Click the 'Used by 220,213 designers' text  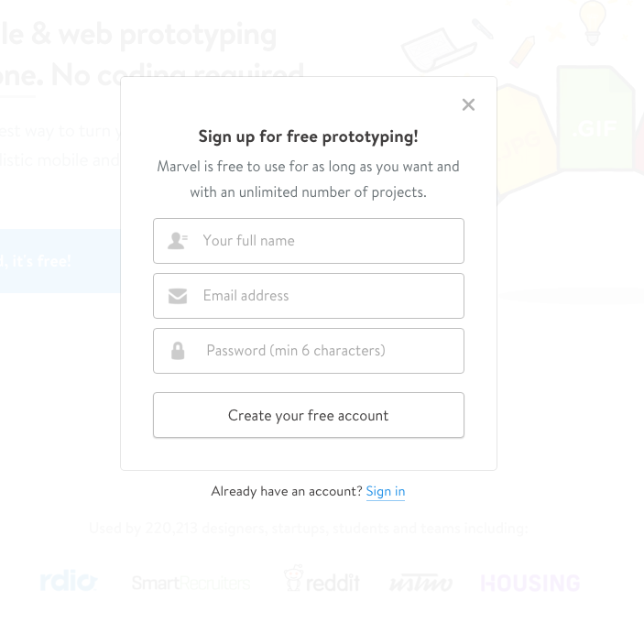click(308, 528)
